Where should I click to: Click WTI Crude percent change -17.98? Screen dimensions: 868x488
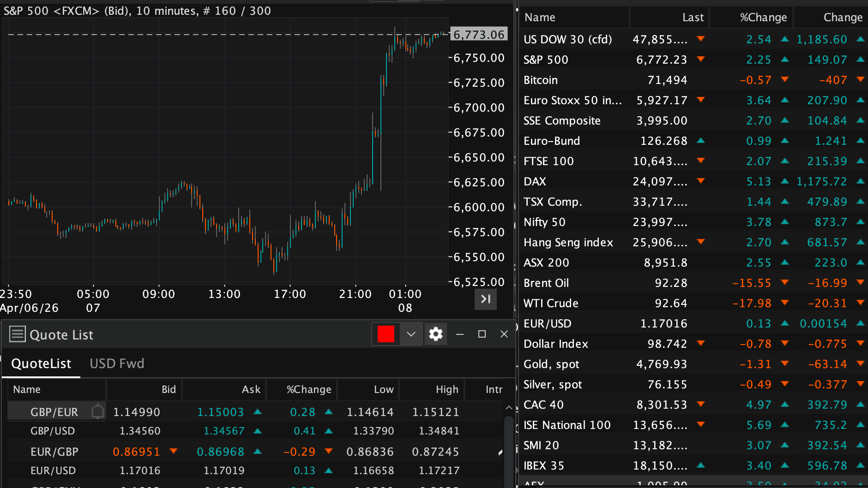point(752,303)
